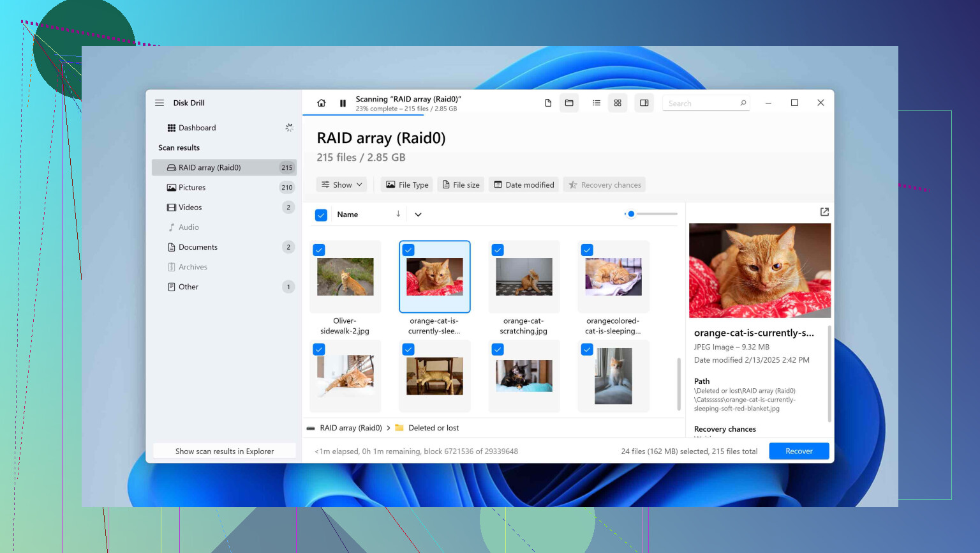Click the blue Recover button
980x553 pixels.
[x=799, y=451]
